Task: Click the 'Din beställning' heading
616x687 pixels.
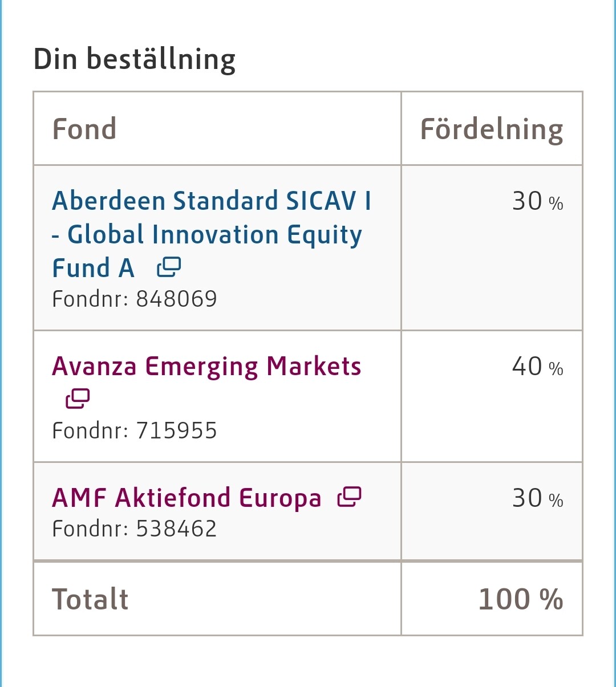Action: (x=135, y=59)
